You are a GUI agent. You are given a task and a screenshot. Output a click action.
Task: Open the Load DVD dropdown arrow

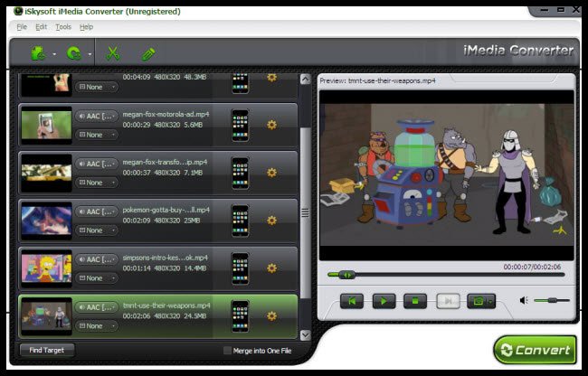(90, 54)
